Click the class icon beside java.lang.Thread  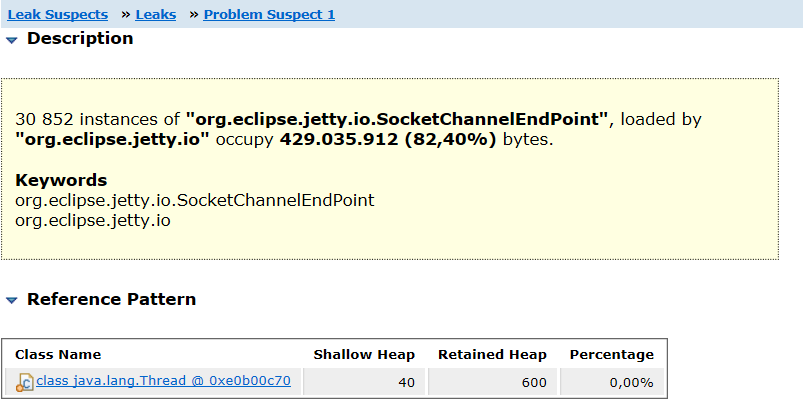25,382
